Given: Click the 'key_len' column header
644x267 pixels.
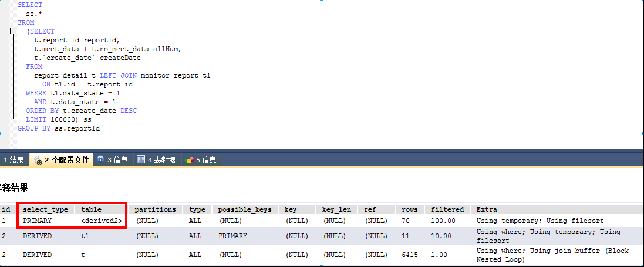Looking at the screenshot, I should pos(336,209).
